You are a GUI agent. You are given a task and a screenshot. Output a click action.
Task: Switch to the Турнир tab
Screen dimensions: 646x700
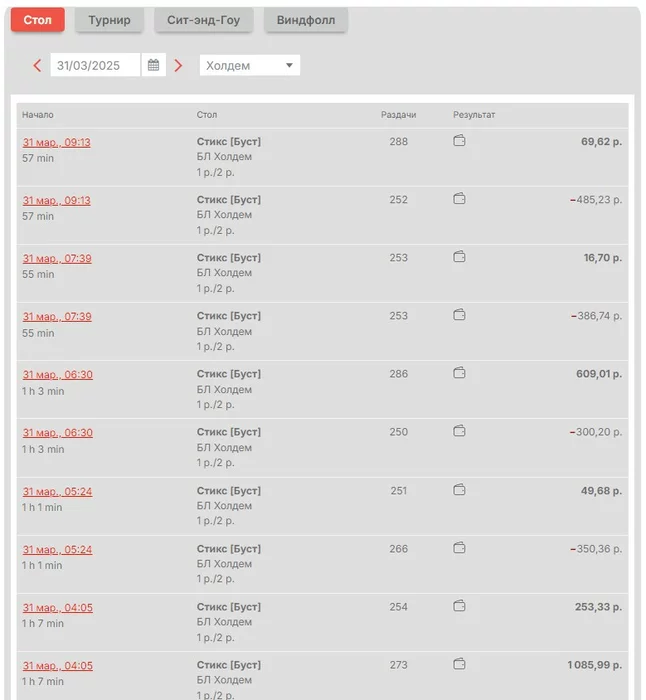coord(109,20)
